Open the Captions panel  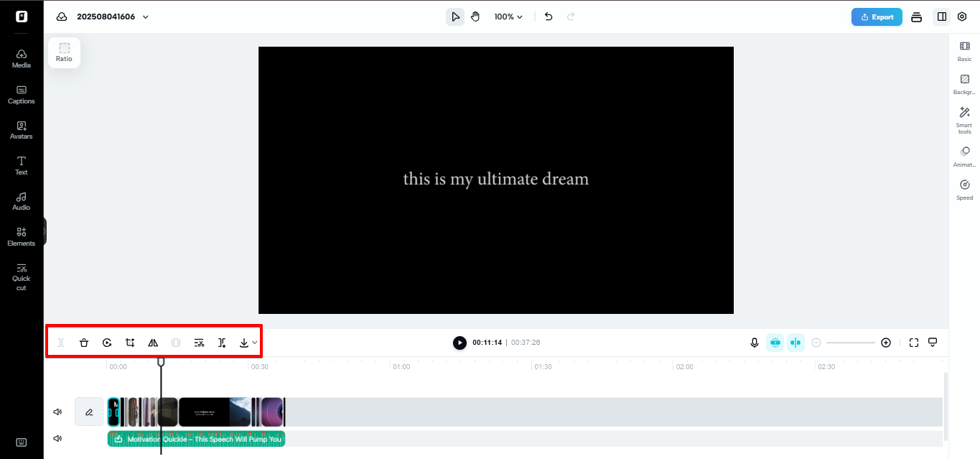coord(22,95)
